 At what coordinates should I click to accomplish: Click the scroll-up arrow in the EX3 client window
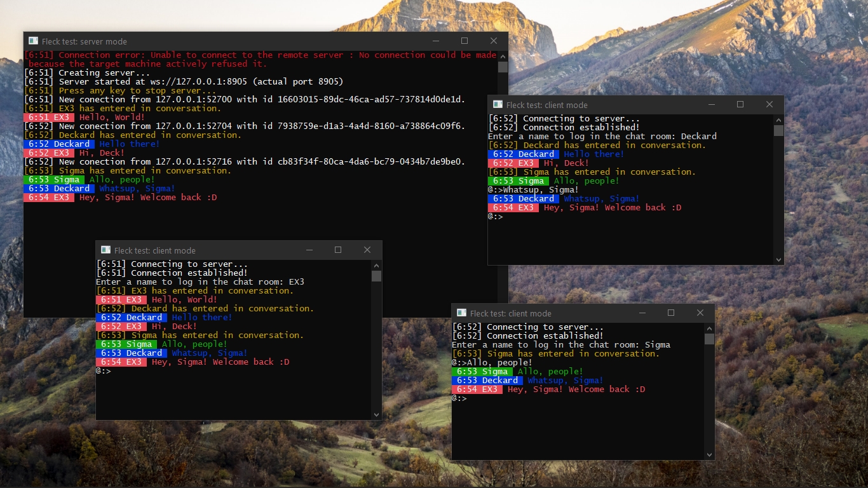click(376, 265)
